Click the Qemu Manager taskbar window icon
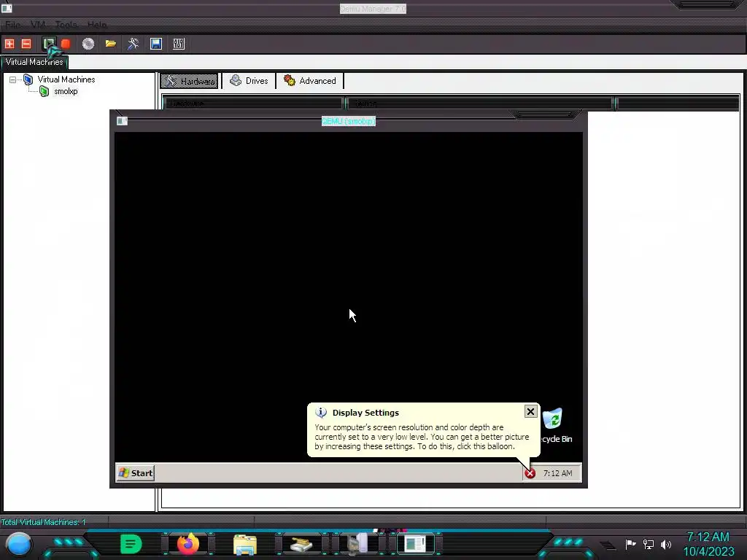The width and height of the screenshot is (747, 560). point(415,544)
